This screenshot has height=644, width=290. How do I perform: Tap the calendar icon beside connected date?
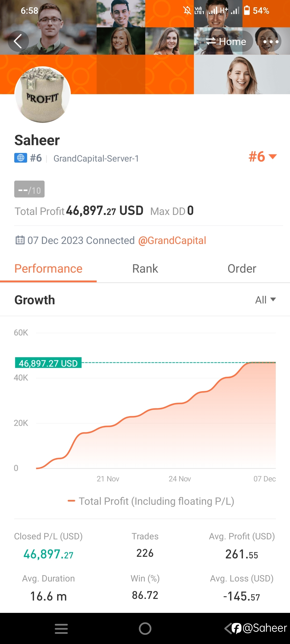pos(20,240)
